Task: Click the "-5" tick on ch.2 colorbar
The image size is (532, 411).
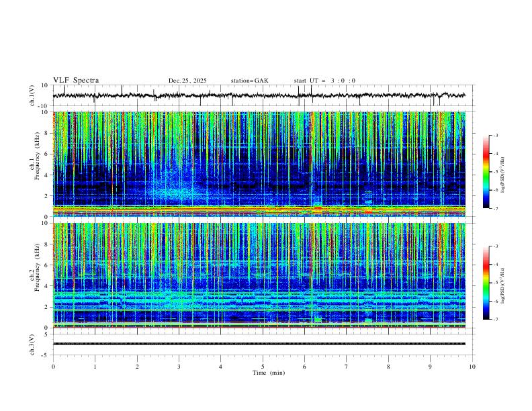Action: tap(496, 283)
